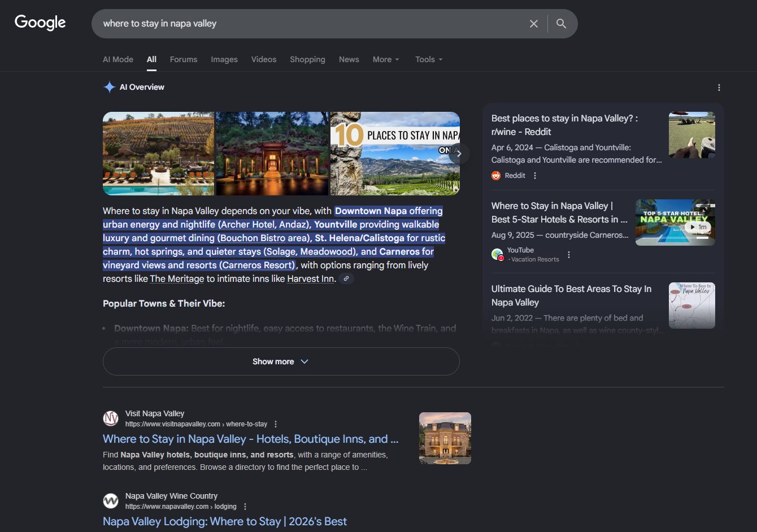Open three-dot menu beside Reddit source
The width and height of the screenshot is (757, 532).
click(x=535, y=176)
